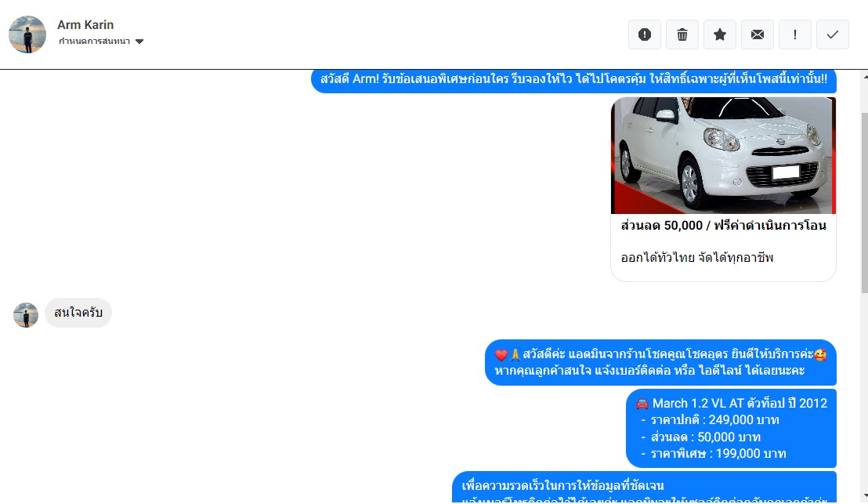Select the สวัสดี Arm! special offer message
This screenshot has height=504, width=868.
pyautogui.click(x=573, y=79)
